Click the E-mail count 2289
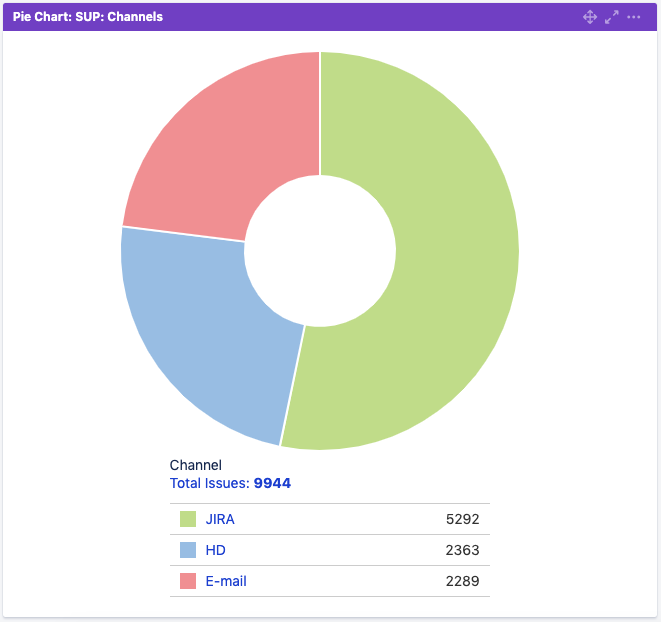 [462, 581]
